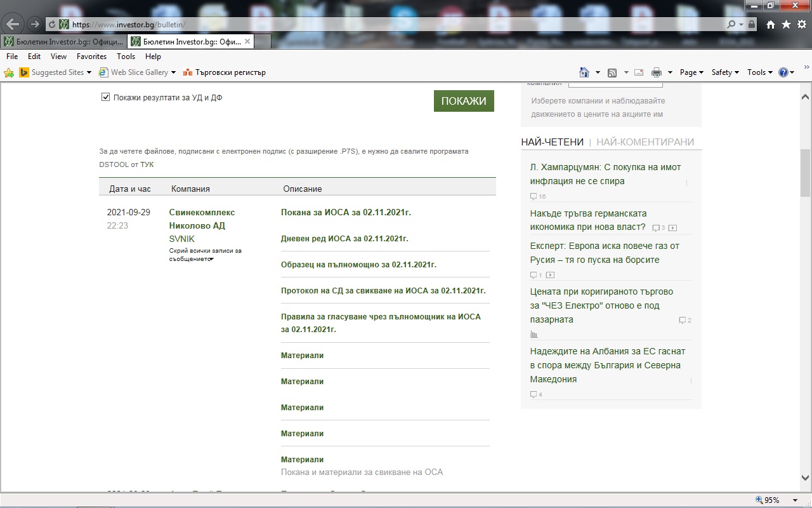
Task: Click the Print icon in command bar
Action: pyautogui.click(x=657, y=72)
